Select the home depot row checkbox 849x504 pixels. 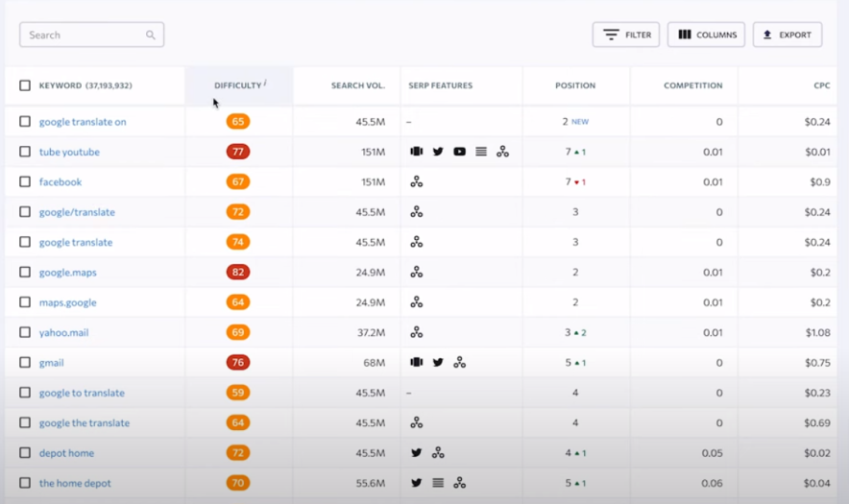click(25, 483)
